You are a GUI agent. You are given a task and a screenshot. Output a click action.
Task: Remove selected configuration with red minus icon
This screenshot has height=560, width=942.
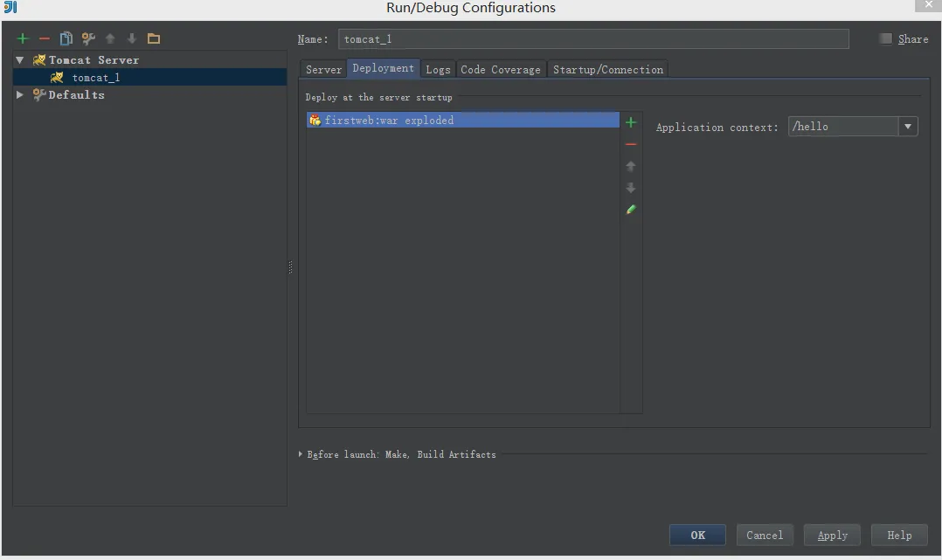[x=45, y=38]
